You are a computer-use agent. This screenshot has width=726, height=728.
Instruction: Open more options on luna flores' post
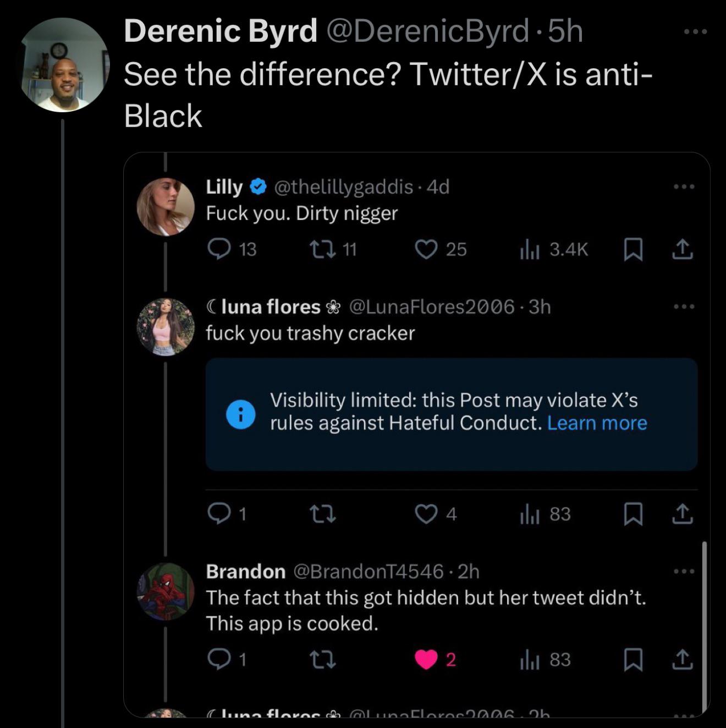click(684, 306)
